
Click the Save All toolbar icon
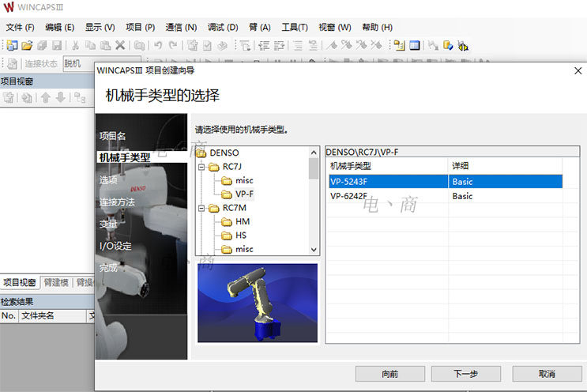pyautogui.click(x=42, y=46)
